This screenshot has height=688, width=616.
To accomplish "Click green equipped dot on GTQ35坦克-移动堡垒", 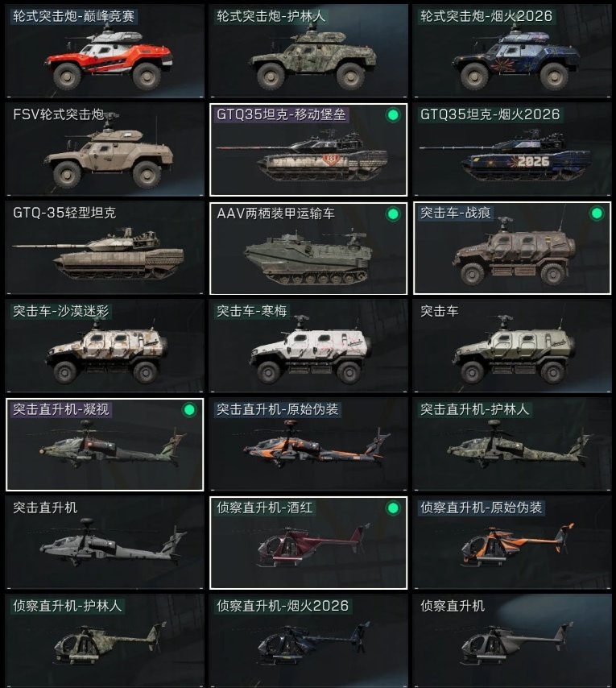I will tap(393, 115).
